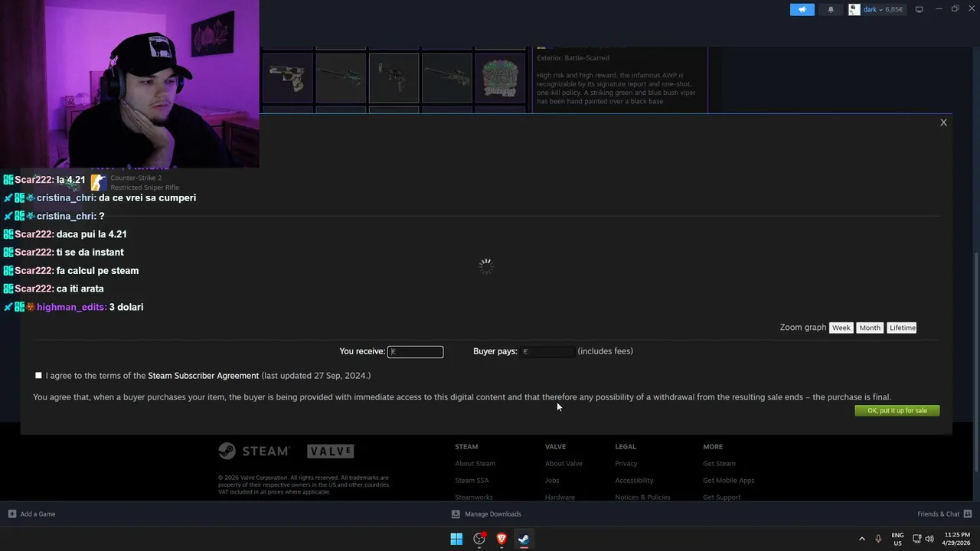Select the pistol inventory item thumbnail
Viewport: 980px width, 551px height.
tap(288, 77)
